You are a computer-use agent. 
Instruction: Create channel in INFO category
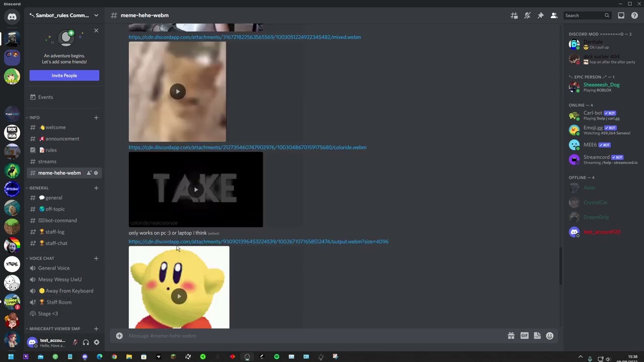coord(96,118)
